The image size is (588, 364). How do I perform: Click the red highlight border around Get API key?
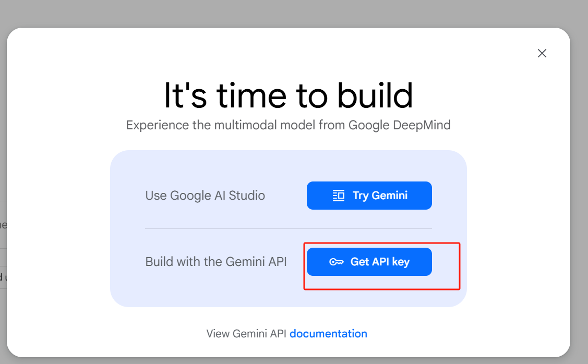[x=459, y=266]
